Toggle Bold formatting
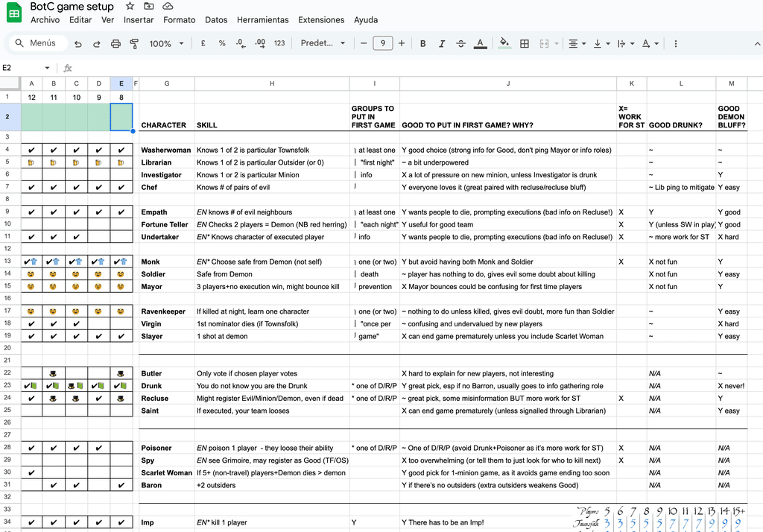Screen dimensions: 763x532 pyautogui.click(x=423, y=44)
